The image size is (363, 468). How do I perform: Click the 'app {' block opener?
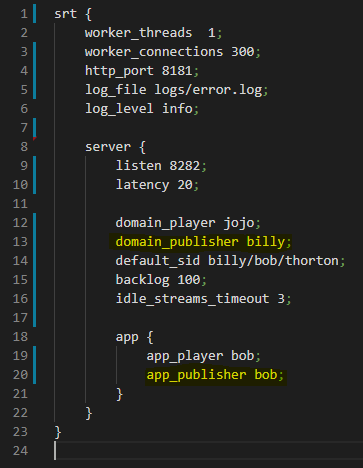click(x=134, y=337)
